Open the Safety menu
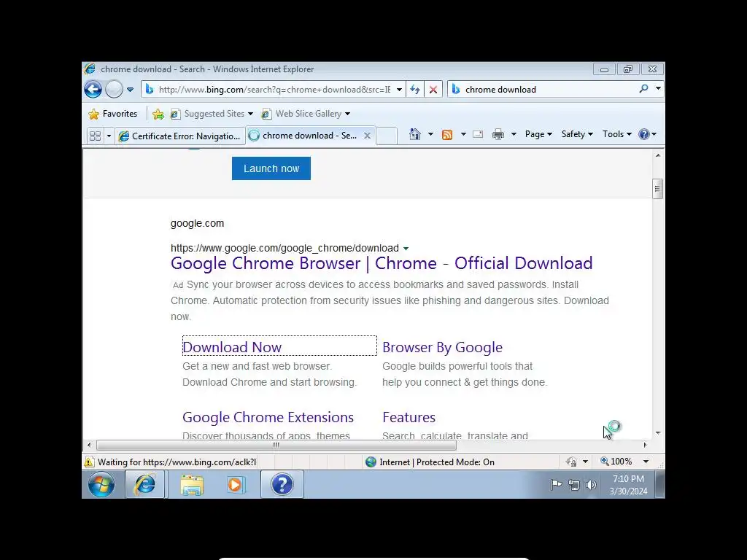 tap(577, 134)
